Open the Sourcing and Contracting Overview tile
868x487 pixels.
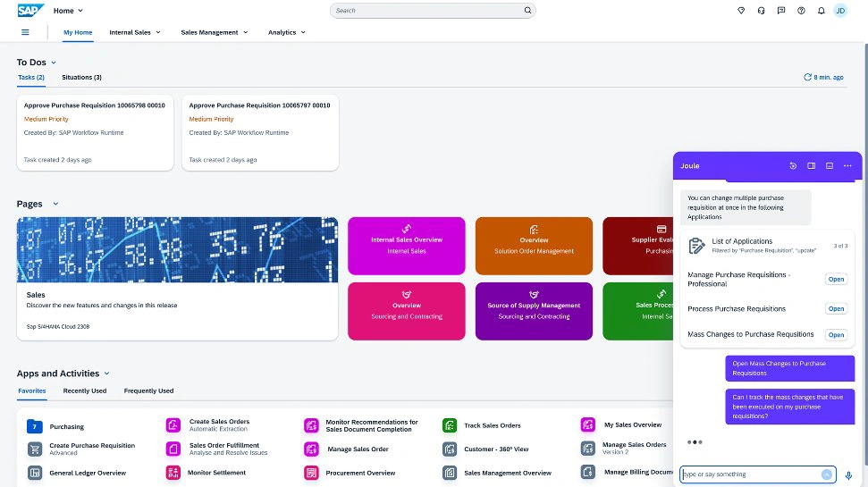[x=407, y=311]
